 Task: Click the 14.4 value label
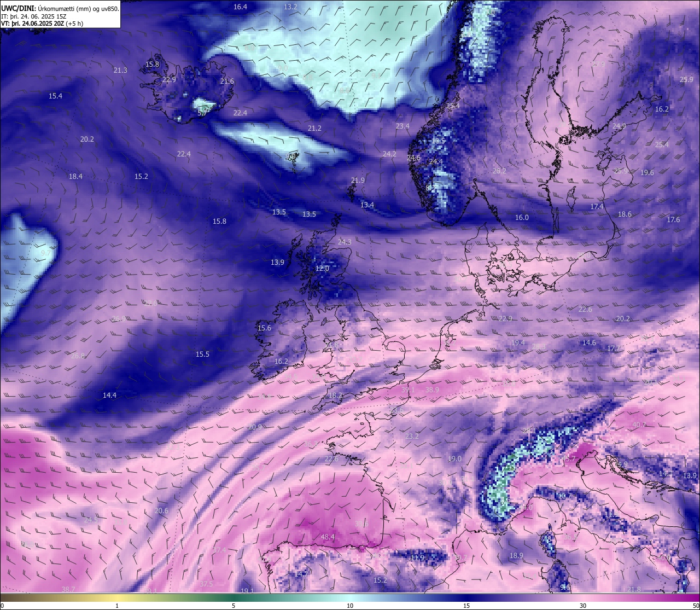click(x=109, y=395)
